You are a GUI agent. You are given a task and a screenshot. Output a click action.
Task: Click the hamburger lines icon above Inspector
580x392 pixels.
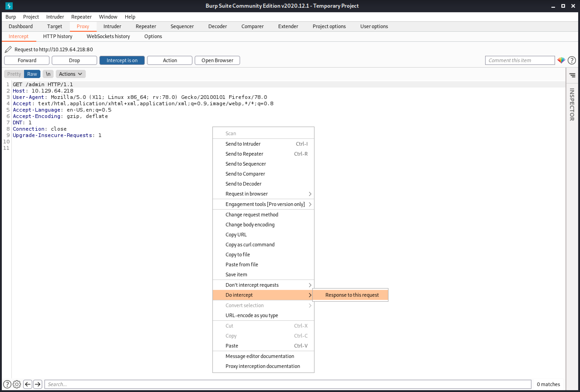(x=572, y=75)
